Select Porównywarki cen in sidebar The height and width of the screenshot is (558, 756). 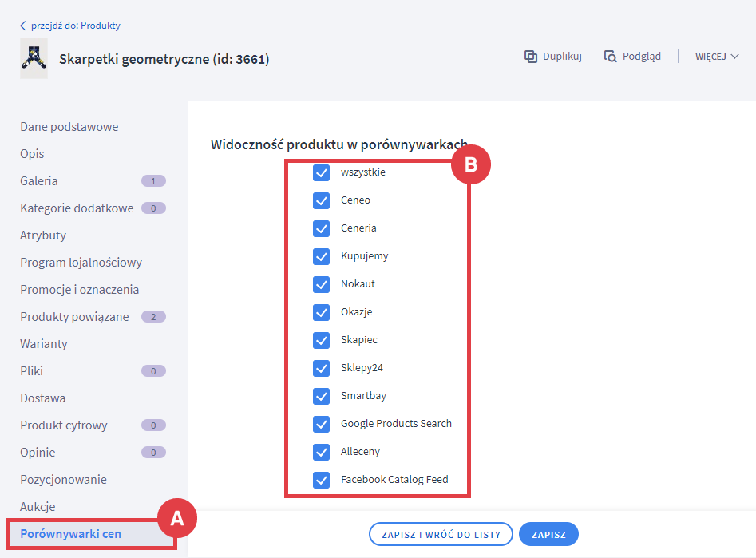click(x=70, y=534)
